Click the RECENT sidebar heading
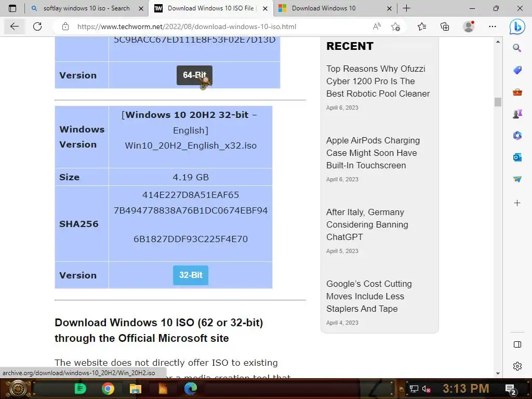This screenshot has width=532, height=399. tap(350, 46)
